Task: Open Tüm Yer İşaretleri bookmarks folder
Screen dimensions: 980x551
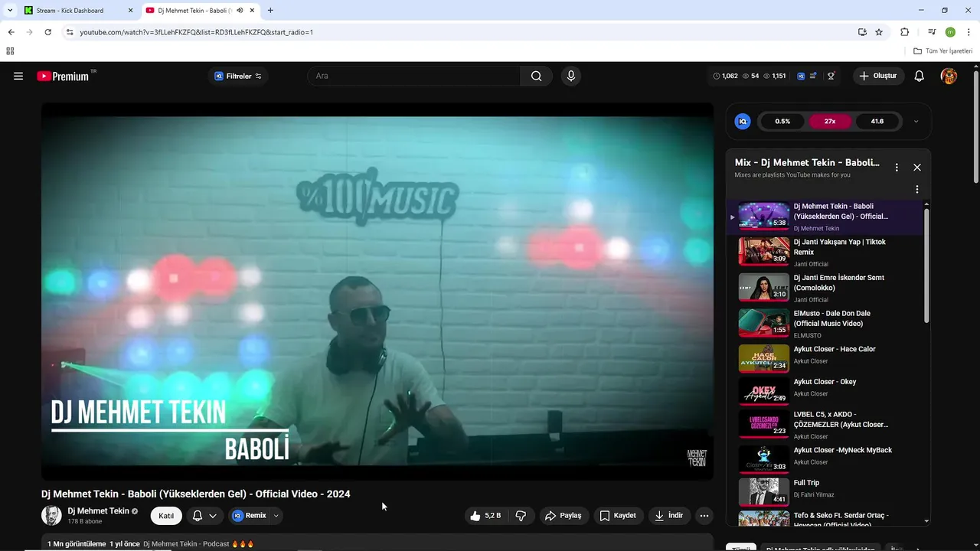Action: [x=943, y=51]
